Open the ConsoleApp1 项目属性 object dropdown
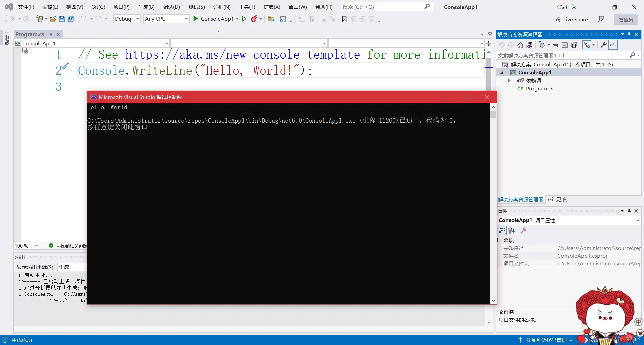 (569, 220)
